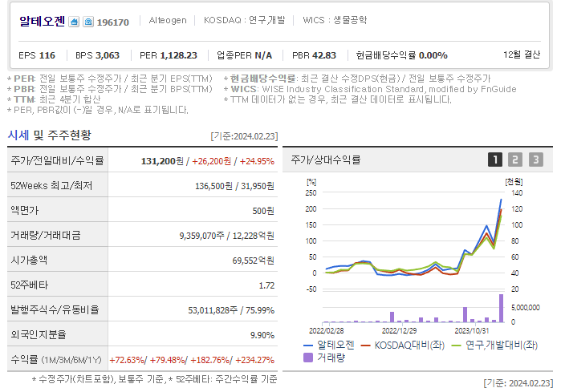Image resolution: width=561 pixels, height=392 pixels.
Task: Select BPS 3,063 value
Action: (97, 55)
